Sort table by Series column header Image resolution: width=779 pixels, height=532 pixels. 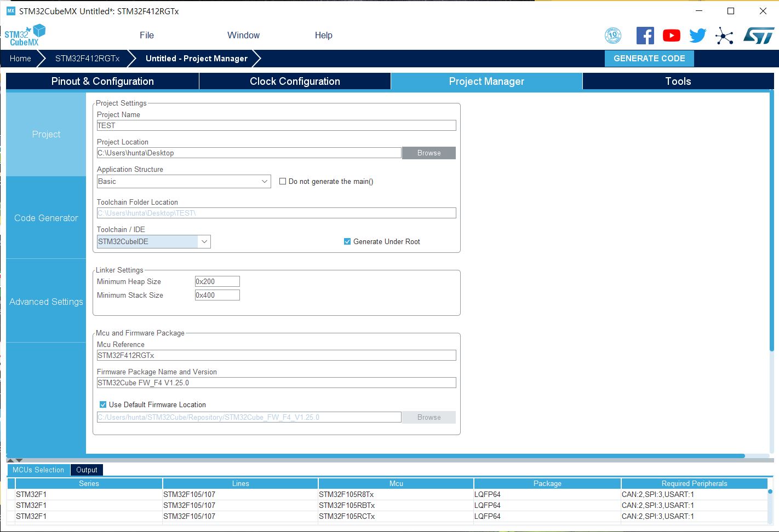click(x=89, y=483)
